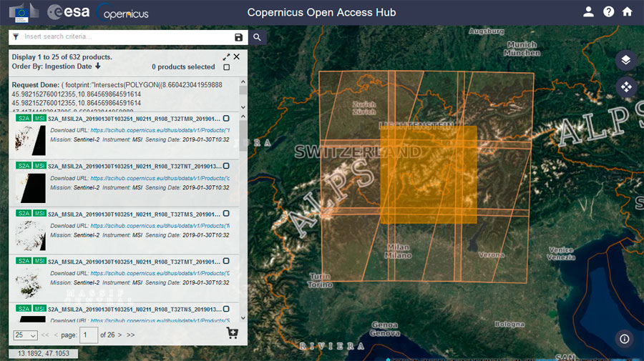
Task: Click the page number input field
Action: pyautogui.click(x=89, y=335)
